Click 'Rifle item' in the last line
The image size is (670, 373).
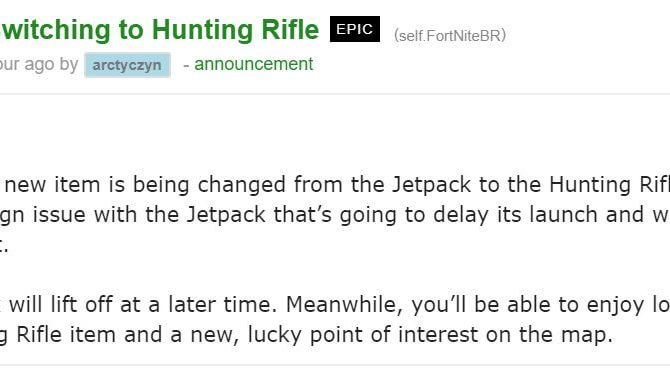66,335
